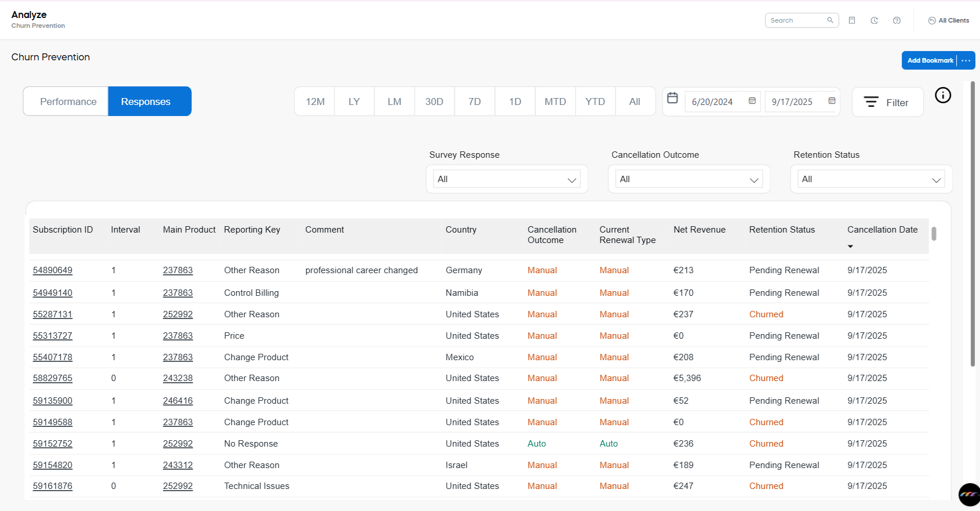
Task: Open start date calendar picker icon
Action: click(x=752, y=101)
